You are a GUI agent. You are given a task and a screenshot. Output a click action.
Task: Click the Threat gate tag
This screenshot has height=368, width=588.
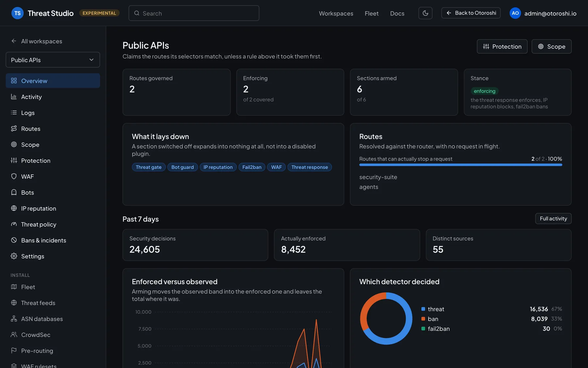click(149, 167)
